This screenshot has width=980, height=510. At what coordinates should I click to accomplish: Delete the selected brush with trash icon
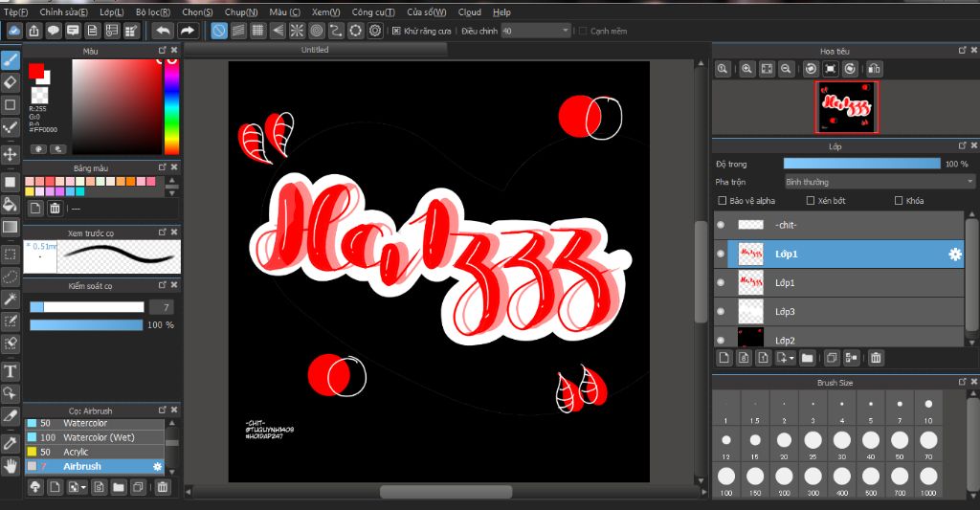coord(163,487)
